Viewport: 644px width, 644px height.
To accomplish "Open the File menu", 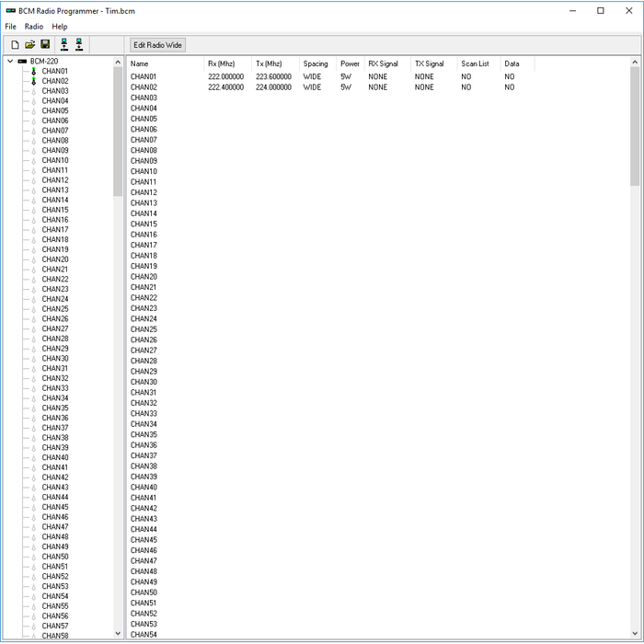I will pos(11,27).
